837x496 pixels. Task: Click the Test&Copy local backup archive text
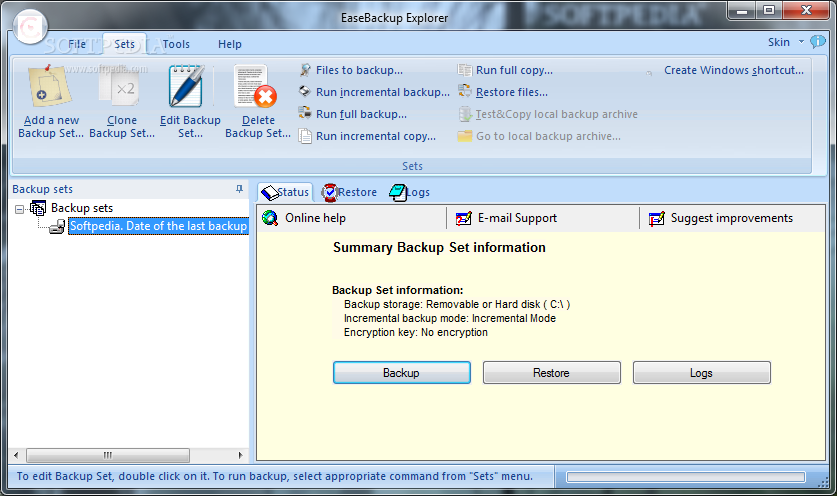[557, 114]
